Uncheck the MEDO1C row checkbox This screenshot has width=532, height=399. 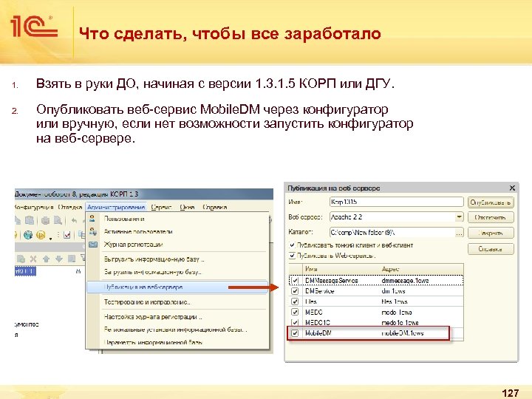click(295, 323)
